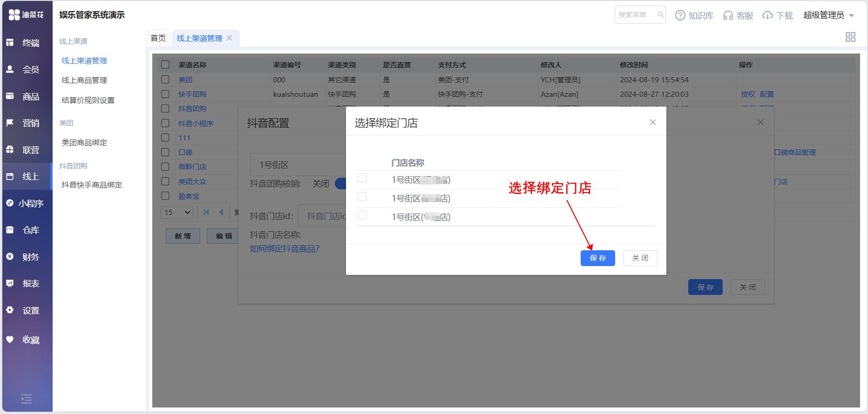Viewport: 868px width, 414px height.
Task: Click the search magnifier icon
Action: point(660,15)
